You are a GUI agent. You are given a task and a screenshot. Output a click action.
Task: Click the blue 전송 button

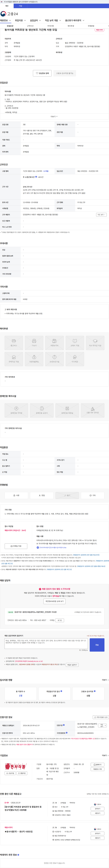[x=97, y=645]
